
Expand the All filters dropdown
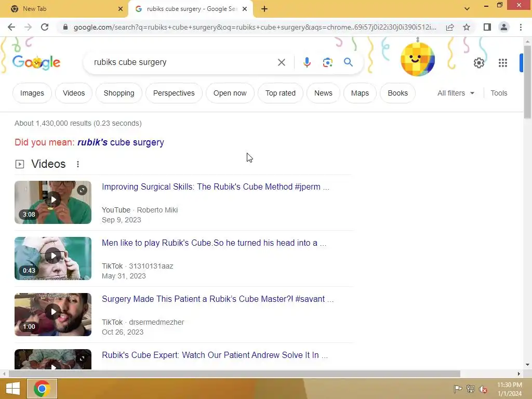(456, 93)
